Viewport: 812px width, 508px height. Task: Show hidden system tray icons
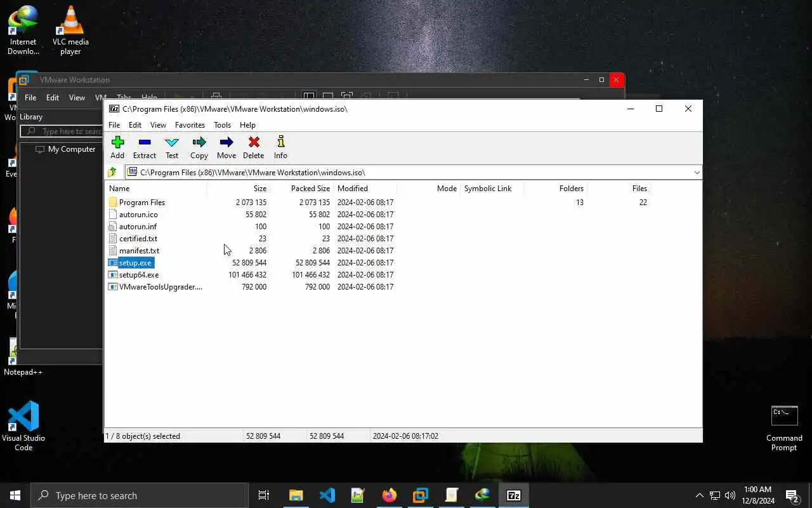tap(699, 495)
